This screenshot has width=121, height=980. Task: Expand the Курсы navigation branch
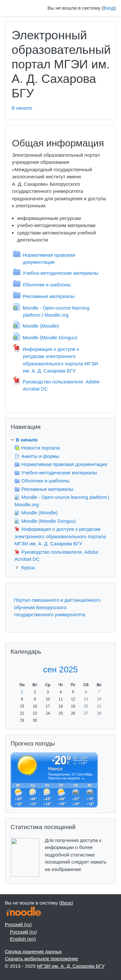pos(17,568)
